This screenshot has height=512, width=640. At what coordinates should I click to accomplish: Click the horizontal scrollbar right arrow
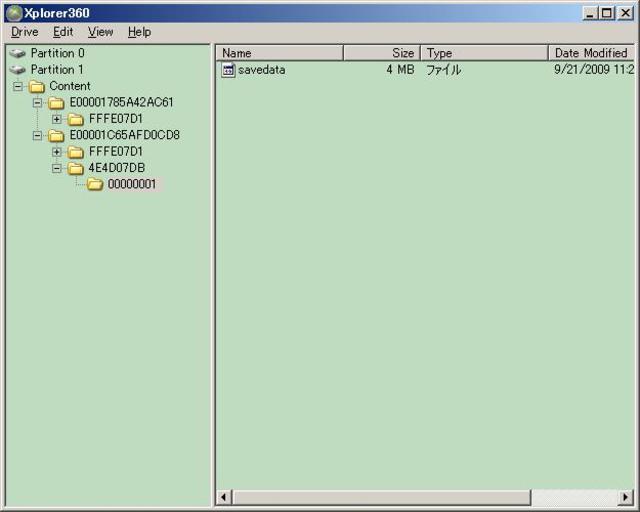(626, 497)
